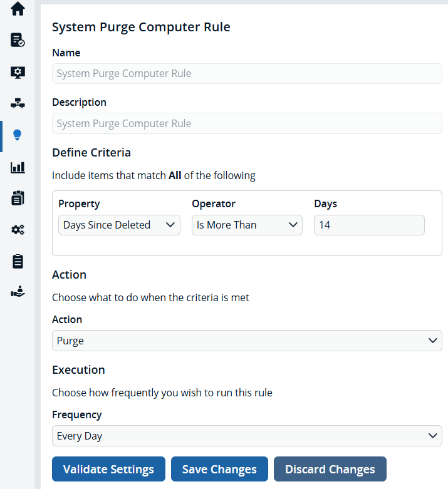Click the System Purge Computer Rule heading
Viewport: 448px width, 489px height.
coord(141,27)
